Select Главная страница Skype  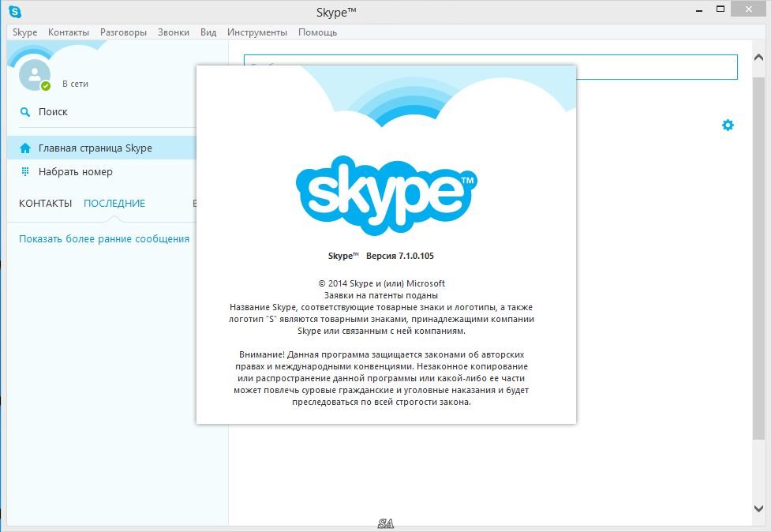point(102,148)
